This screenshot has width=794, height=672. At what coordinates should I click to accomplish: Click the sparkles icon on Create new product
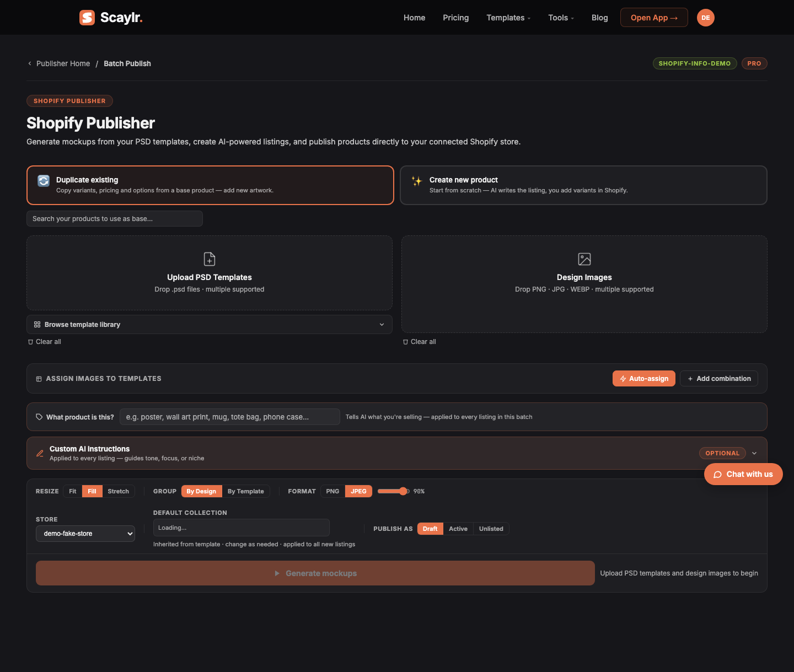click(417, 181)
